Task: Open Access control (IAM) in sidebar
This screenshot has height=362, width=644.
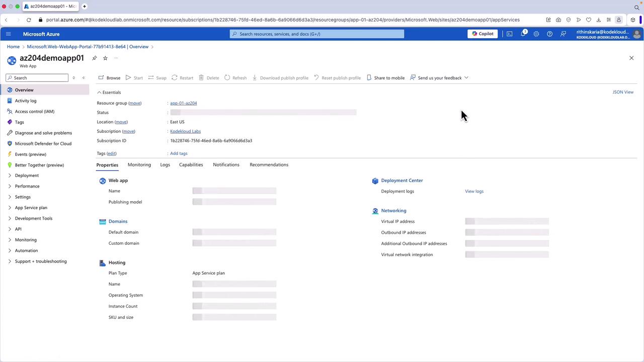Action: 34,112
